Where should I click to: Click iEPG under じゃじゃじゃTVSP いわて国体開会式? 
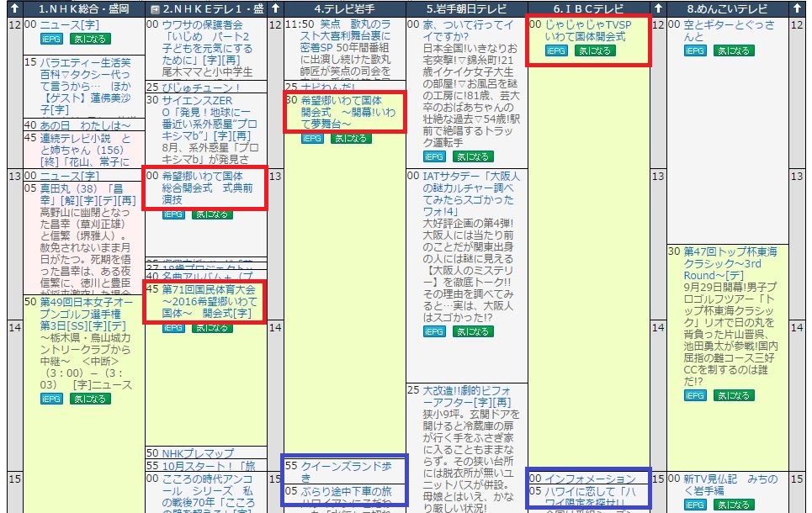(556, 50)
